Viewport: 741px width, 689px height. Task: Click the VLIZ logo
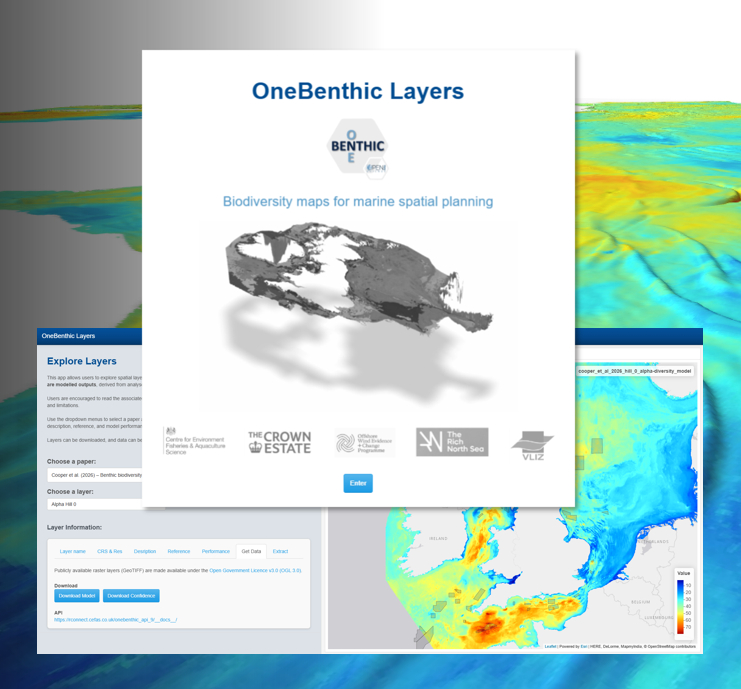click(532, 443)
